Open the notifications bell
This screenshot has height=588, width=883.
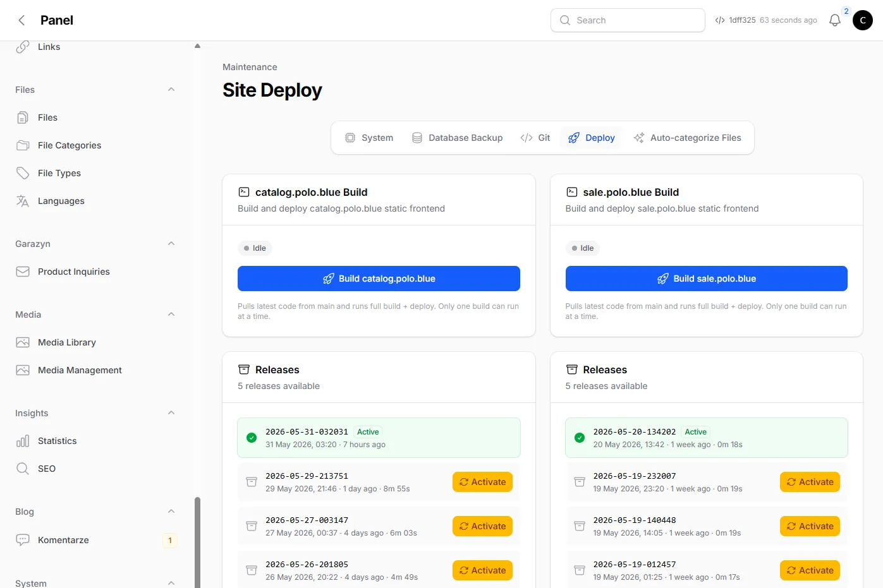(834, 20)
